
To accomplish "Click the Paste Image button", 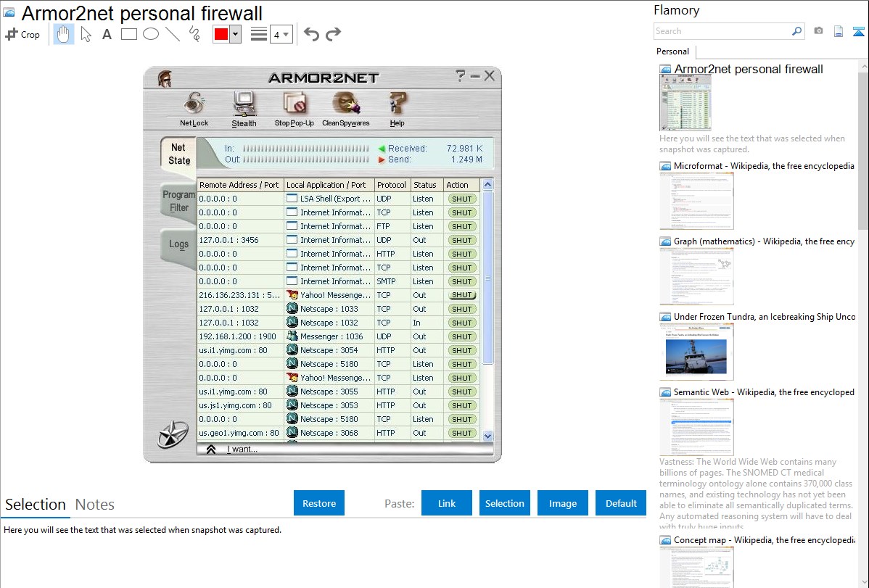I will 562,503.
